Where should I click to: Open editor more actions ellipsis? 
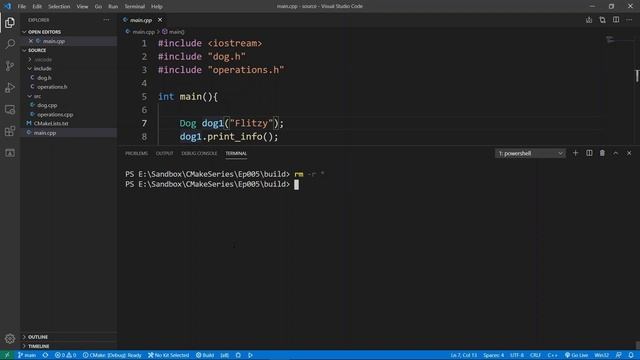tap(629, 20)
